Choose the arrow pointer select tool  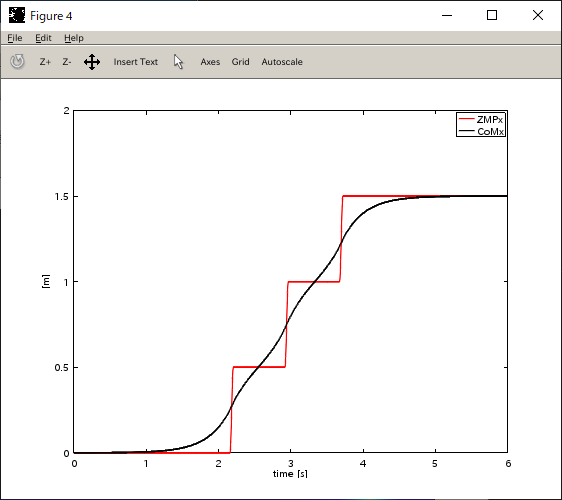coord(178,62)
